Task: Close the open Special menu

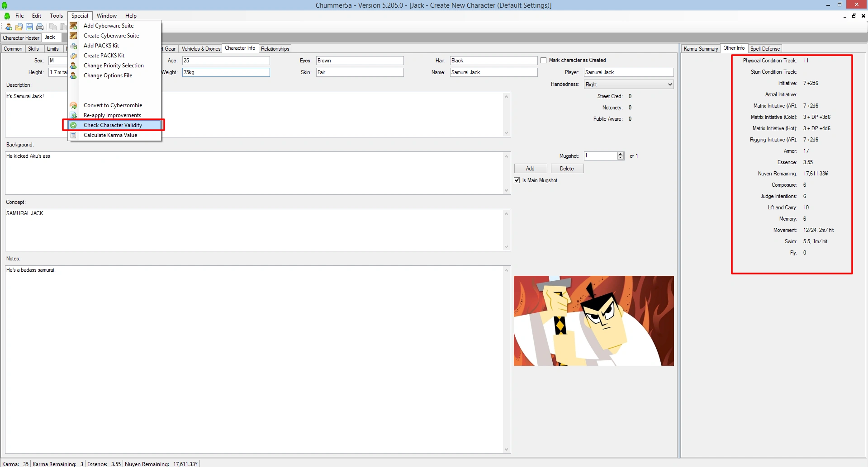Action: [x=80, y=16]
